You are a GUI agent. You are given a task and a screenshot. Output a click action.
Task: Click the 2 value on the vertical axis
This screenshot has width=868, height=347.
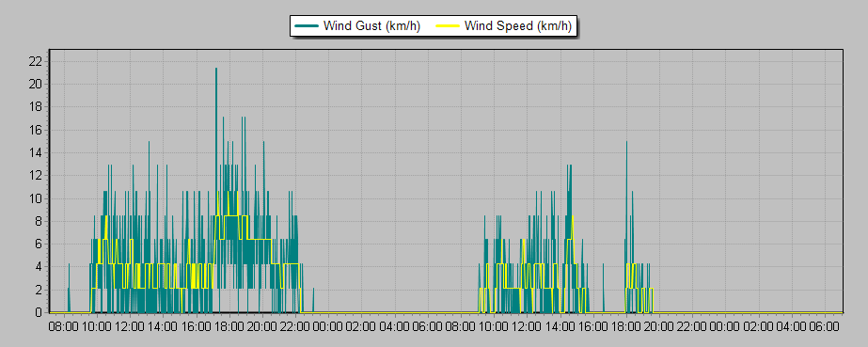click(39, 290)
